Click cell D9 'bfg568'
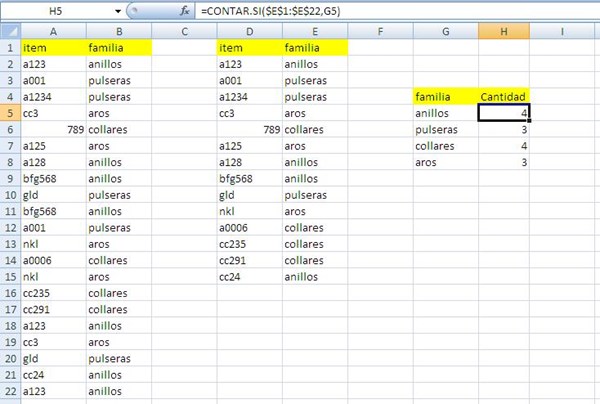 [250, 179]
